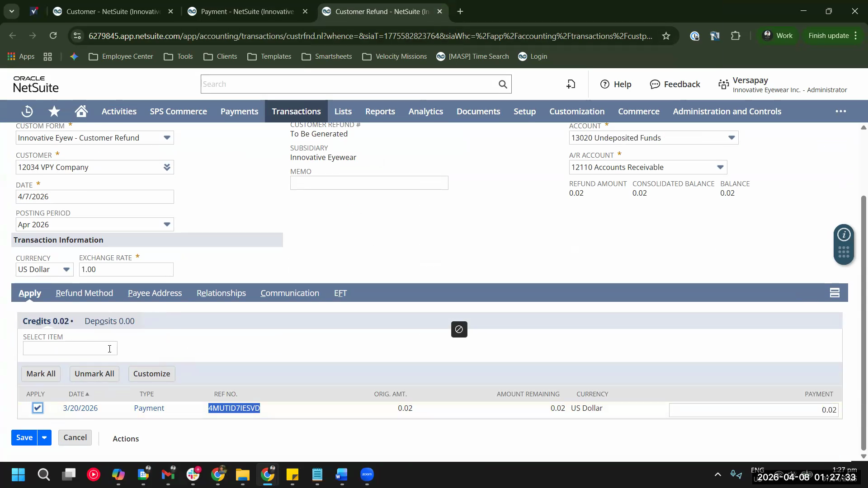Open the browser tab search chevron
The width and height of the screenshot is (868, 488).
point(12,11)
